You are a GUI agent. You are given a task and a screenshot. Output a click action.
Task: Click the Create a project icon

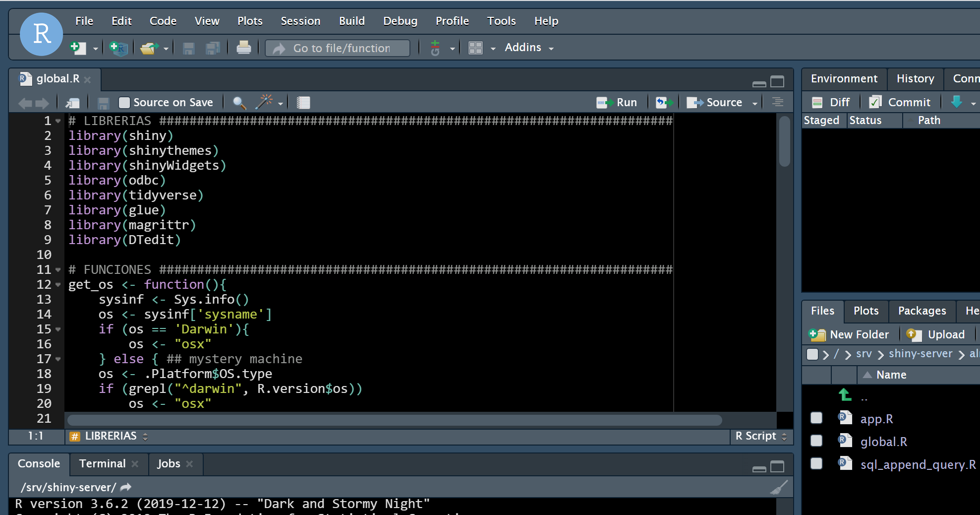pos(118,48)
